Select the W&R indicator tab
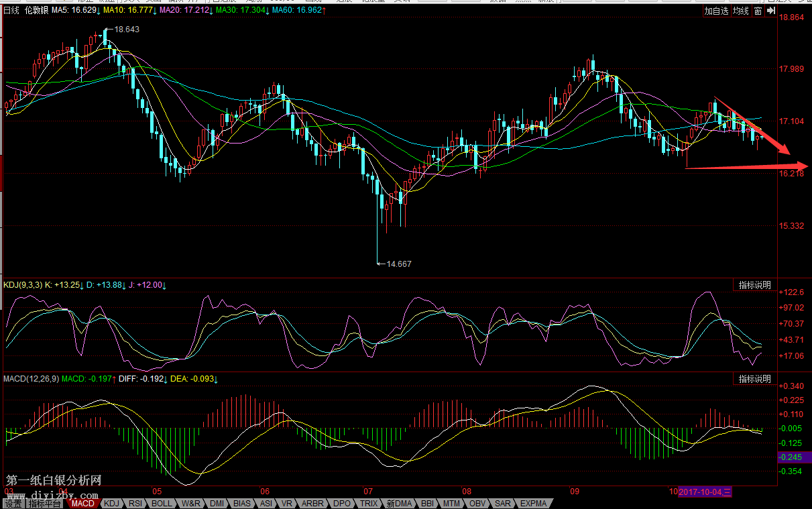This screenshot has height=509, width=812. coord(191,504)
